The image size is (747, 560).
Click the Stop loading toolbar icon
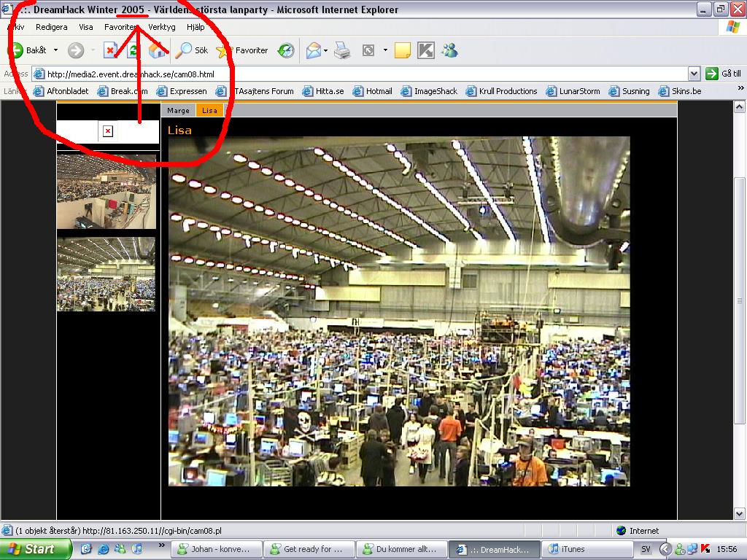coord(111,50)
